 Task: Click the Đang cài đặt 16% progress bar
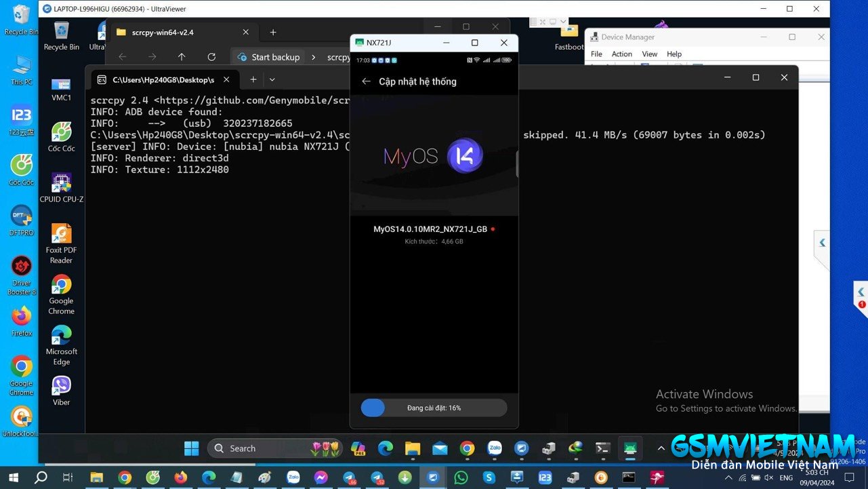click(x=434, y=408)
